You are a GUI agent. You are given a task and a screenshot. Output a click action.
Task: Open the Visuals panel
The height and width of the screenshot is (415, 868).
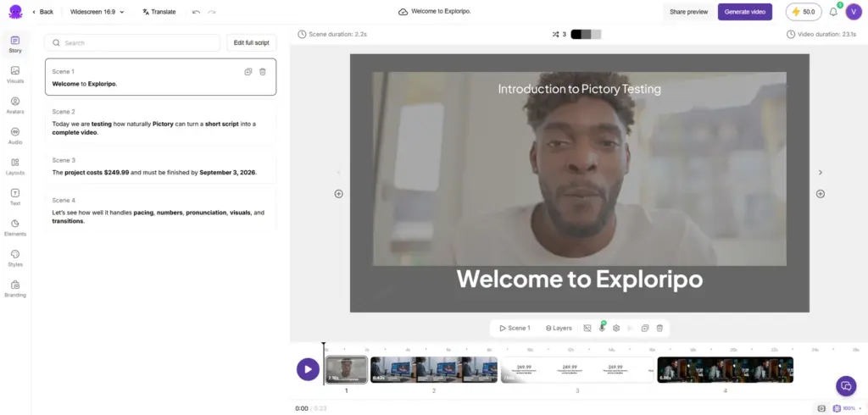(15, 75)
